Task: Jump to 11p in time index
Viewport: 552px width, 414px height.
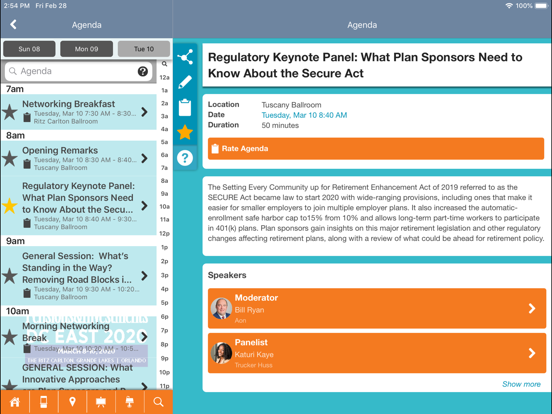Action: pyautogui.click(x=164, y=386)
